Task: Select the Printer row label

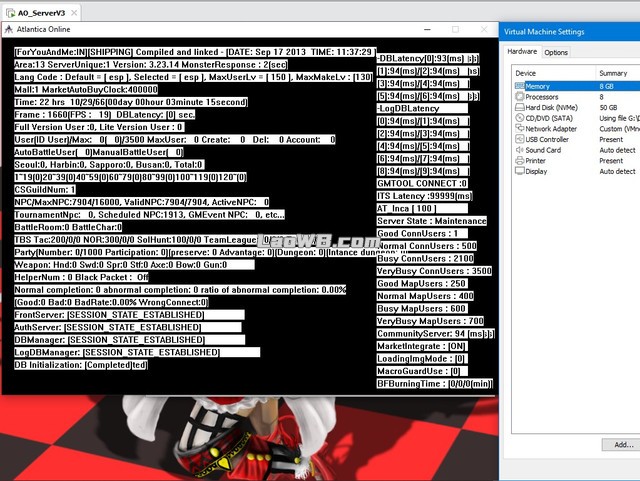Action: (536, 160)
